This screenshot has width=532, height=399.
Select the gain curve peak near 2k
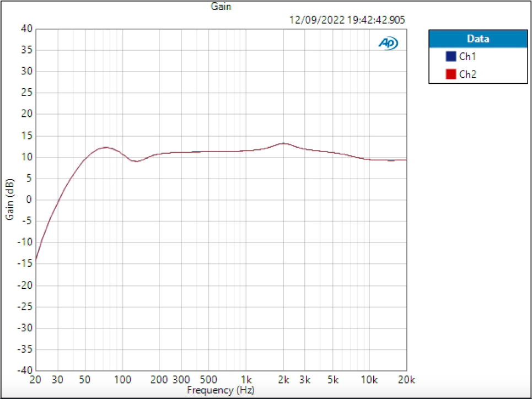coord(284,143)
